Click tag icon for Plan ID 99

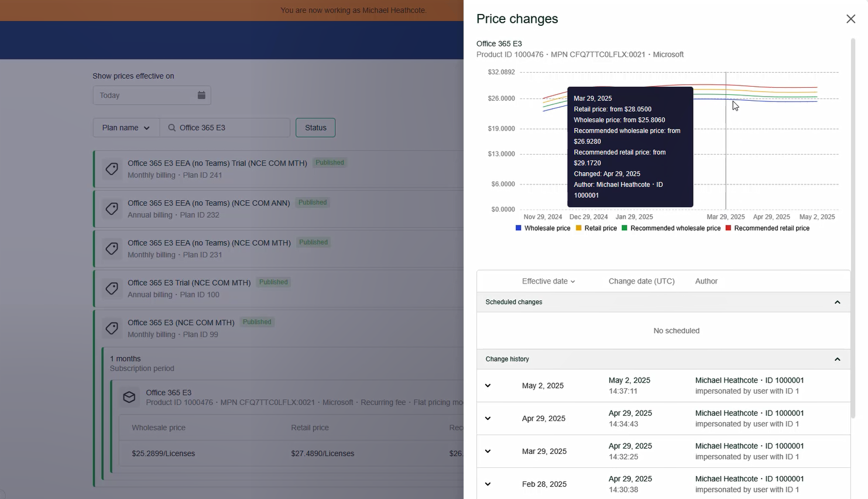pos(111,329)
